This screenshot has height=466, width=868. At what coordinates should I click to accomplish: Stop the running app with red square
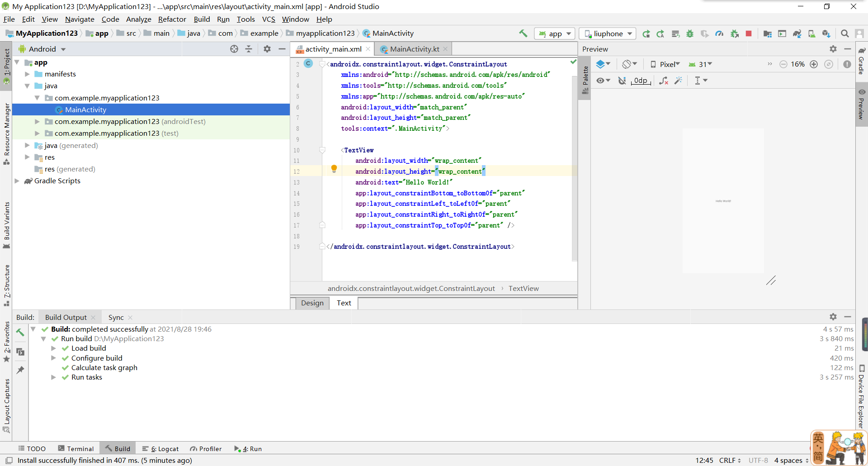click(x=749, y=33)
